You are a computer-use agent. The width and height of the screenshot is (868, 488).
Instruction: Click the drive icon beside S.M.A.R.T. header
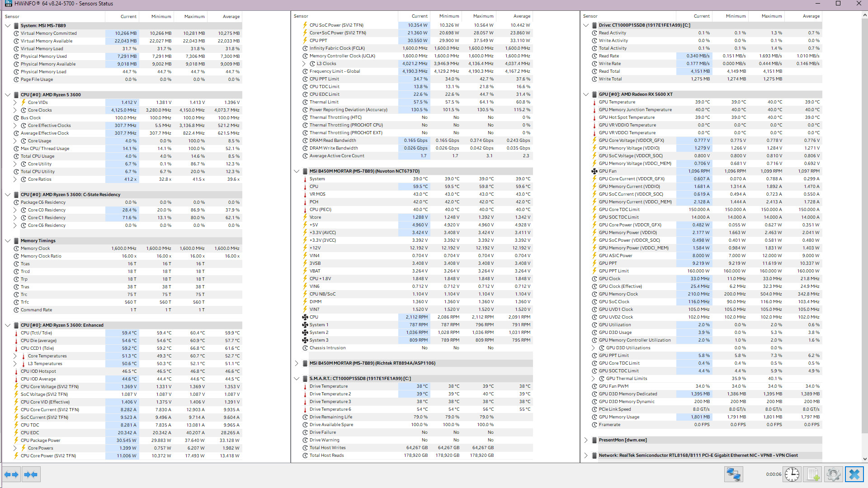pyautogui.click(x=305, y=379)
